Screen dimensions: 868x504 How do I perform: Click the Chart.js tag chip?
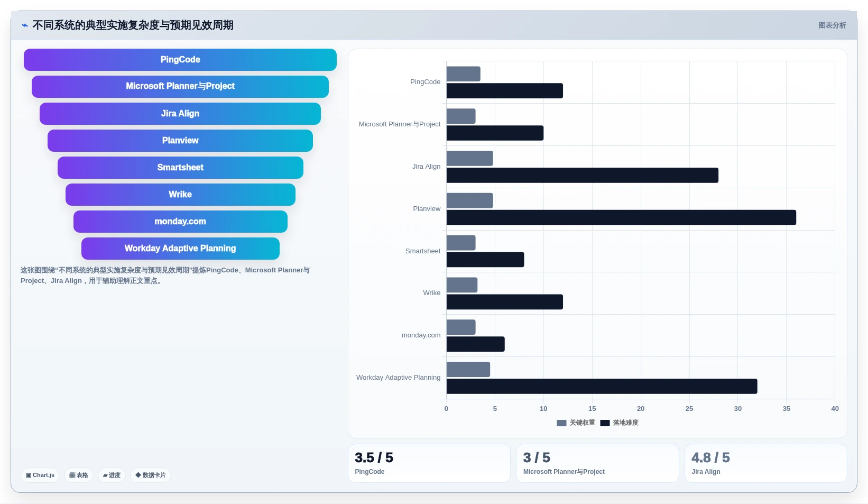pos(40,475)
